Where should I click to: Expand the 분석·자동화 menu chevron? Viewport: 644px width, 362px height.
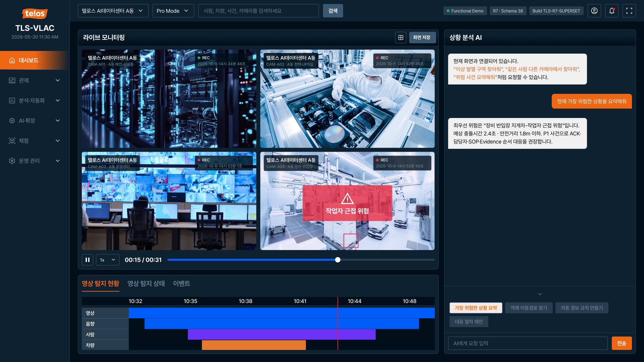58,101
